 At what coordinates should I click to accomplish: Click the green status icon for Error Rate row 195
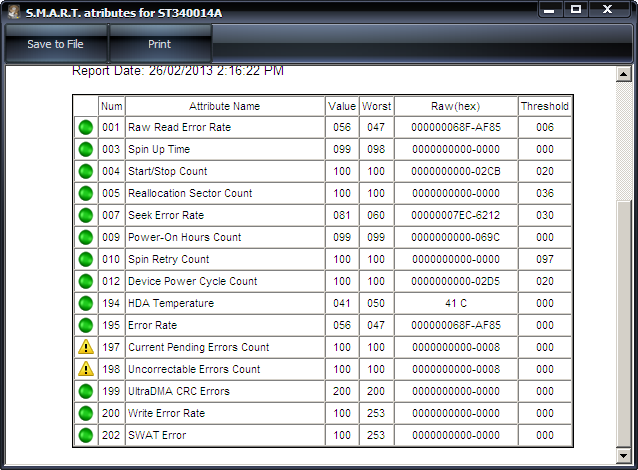coord(86,325)
